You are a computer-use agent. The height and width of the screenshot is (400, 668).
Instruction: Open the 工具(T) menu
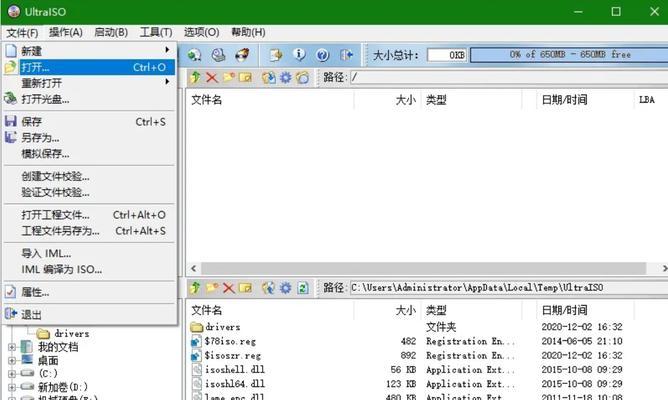(x=156, y=32)
